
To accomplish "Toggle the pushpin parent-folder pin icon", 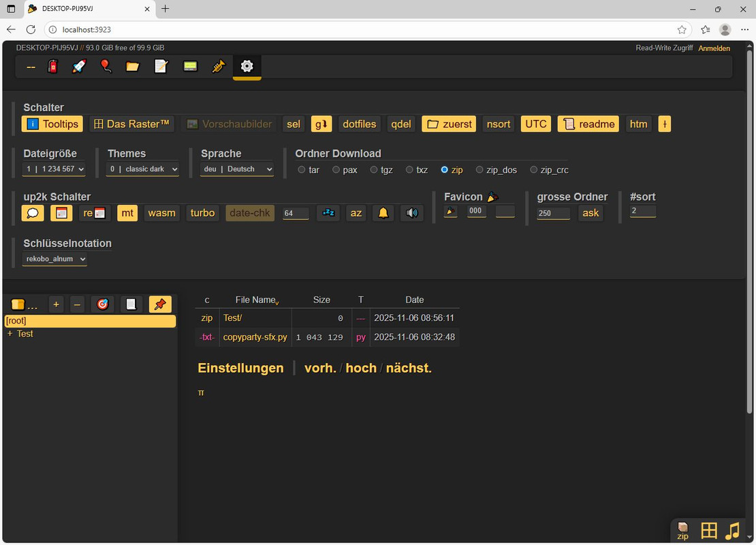I will pyautogui.click(x=160, y=305).
